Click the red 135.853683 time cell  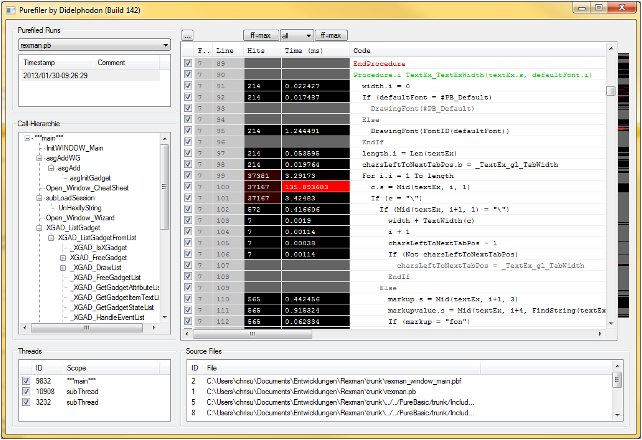pyautogui.click(x=316, y=187)
